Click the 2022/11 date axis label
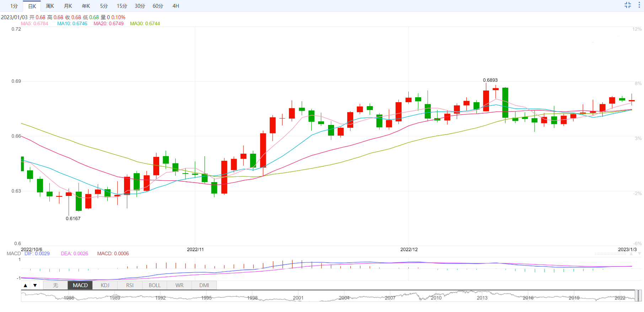 tap(195, 250)
